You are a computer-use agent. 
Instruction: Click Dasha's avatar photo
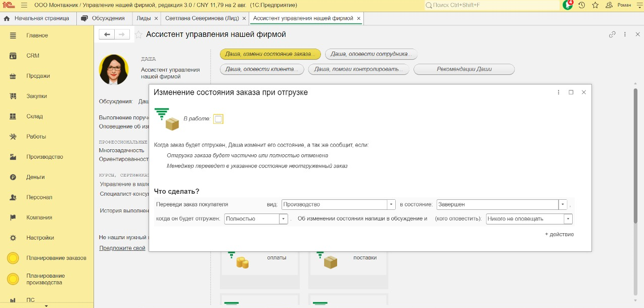pyautogui.click(x=114, y=69)
